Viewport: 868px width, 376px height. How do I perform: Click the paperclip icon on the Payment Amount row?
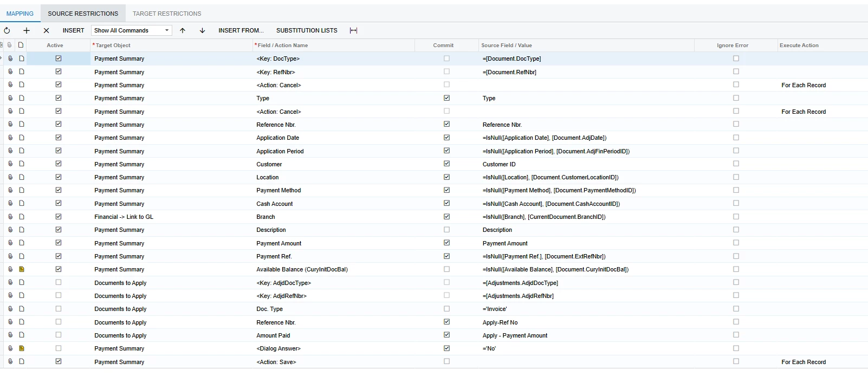click(x=10, y=243)
